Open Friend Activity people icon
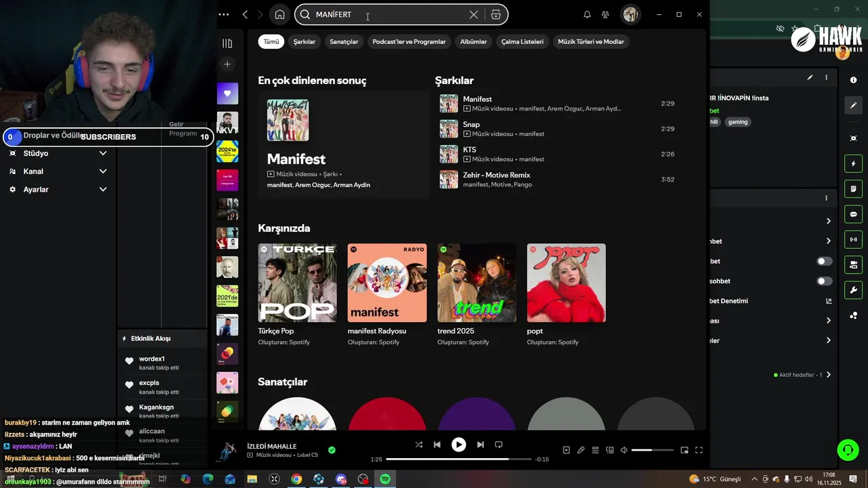 tap(606, 14)
